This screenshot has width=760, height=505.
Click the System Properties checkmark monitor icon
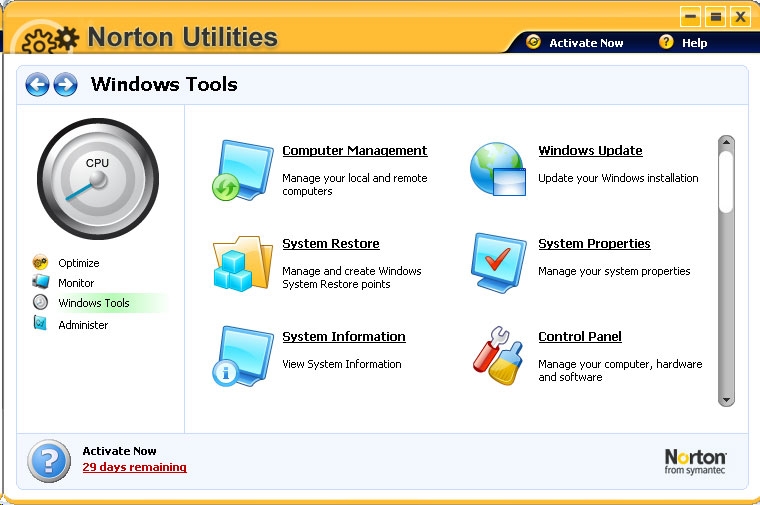pyautogui.click(x=498, y=263)
